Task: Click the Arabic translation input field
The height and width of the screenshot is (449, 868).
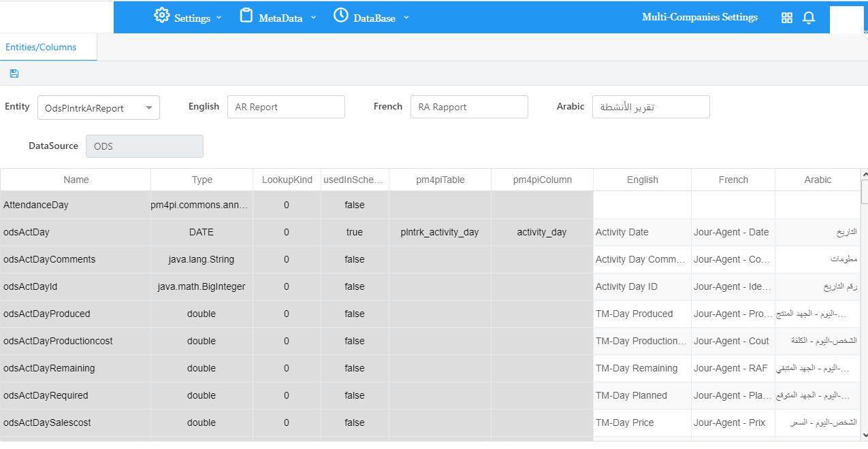Action: click(651, 107)
